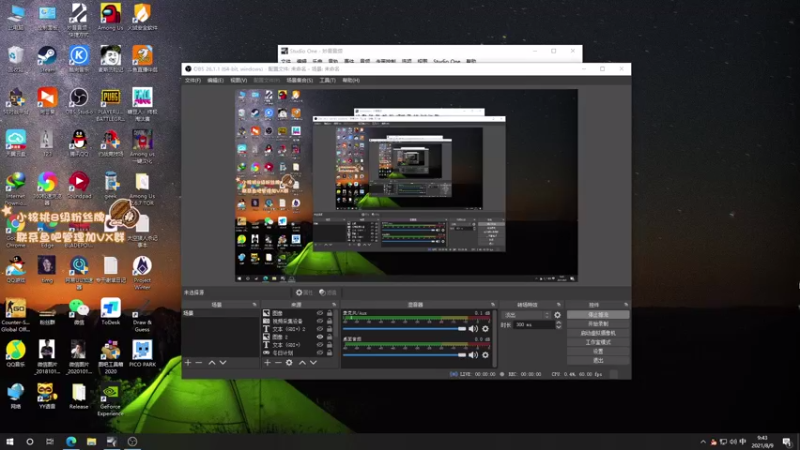Toggle visibility of first 图像 source
This screenshot has height=450, width=800.
tap(320, 313)
